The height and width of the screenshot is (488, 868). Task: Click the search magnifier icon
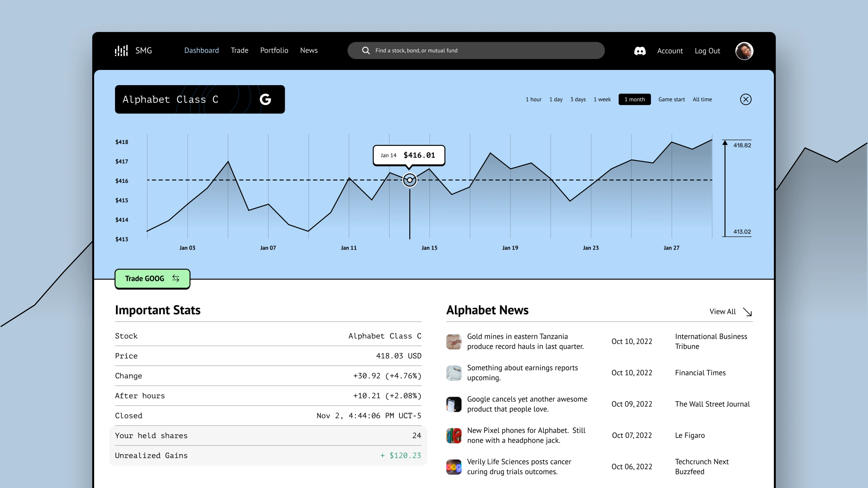click(x=366, y=50)
